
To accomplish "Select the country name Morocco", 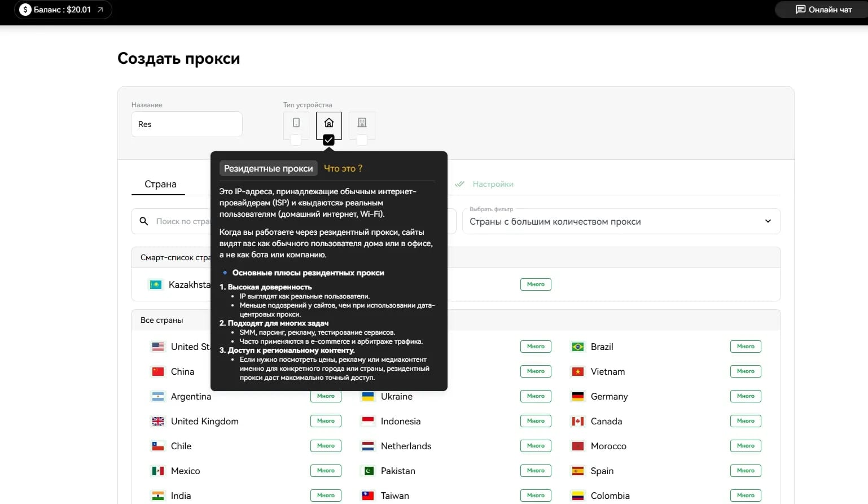I will (608, 446).
